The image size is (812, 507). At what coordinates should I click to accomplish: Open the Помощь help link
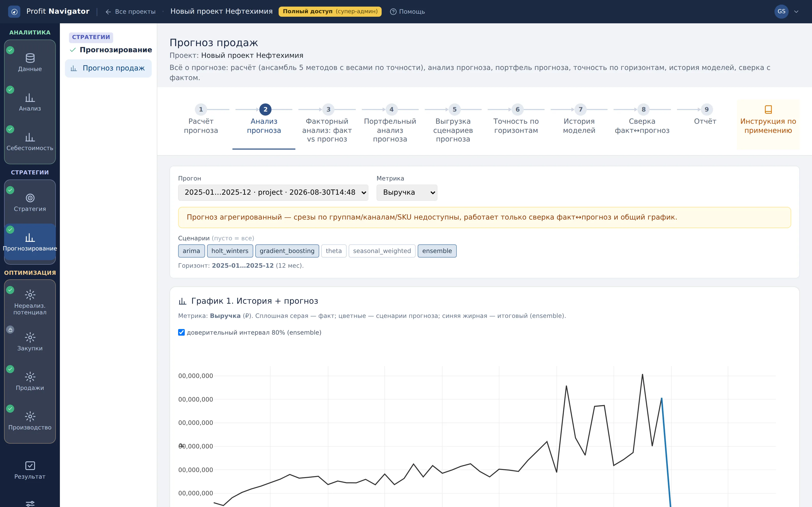[407, 12]
